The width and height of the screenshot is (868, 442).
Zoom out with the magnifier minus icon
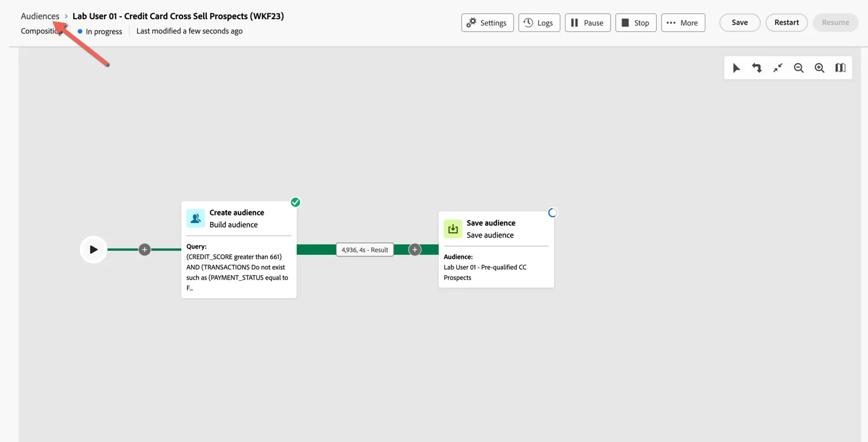(x=799, y=68)
